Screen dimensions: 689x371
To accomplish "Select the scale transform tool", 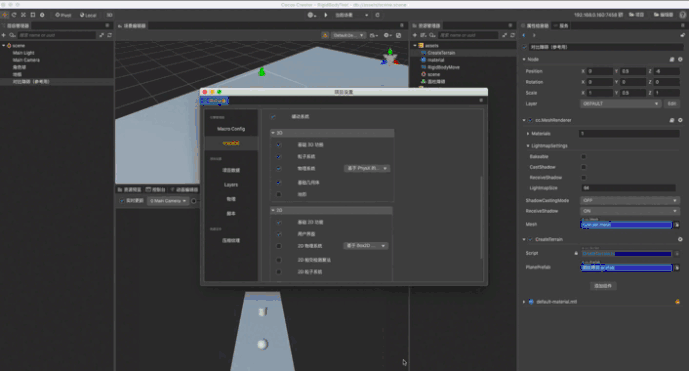I will [x=23, y=15].
